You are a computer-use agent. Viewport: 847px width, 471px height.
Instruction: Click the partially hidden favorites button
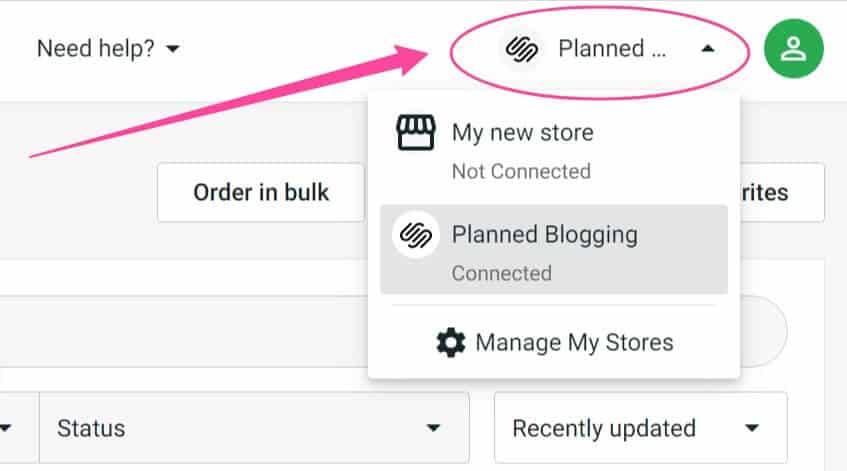(782, 192)
